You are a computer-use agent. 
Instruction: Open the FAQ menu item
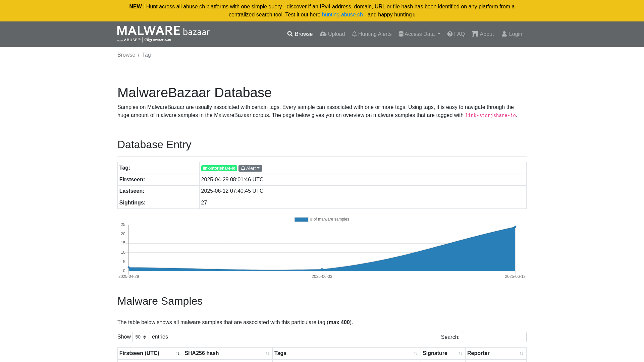(x=456, y=34)
